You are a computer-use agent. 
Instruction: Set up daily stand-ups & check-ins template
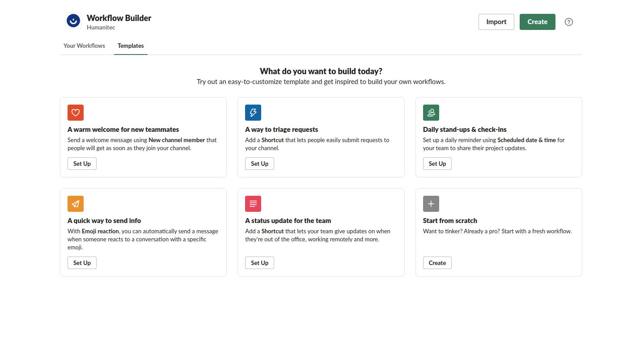tap(437, 164)
